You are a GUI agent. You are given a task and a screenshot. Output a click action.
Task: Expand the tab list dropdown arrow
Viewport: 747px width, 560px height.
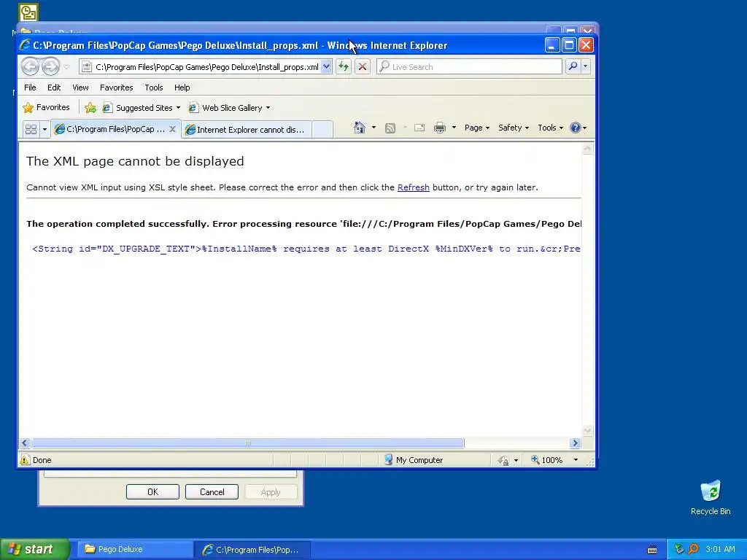point(44,129)
